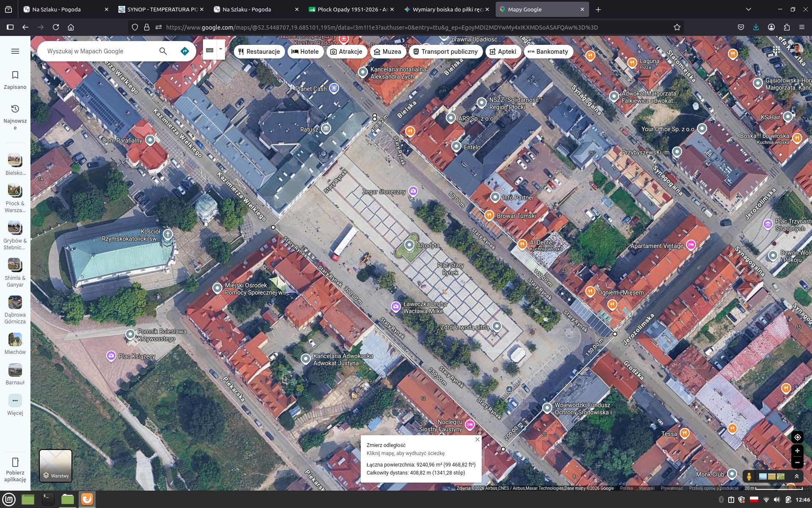This screenshot has width=812, height=508.
Task: Open the recent Barnauł thumbnail
Action: pyautogui.click(x=15, y=370)
